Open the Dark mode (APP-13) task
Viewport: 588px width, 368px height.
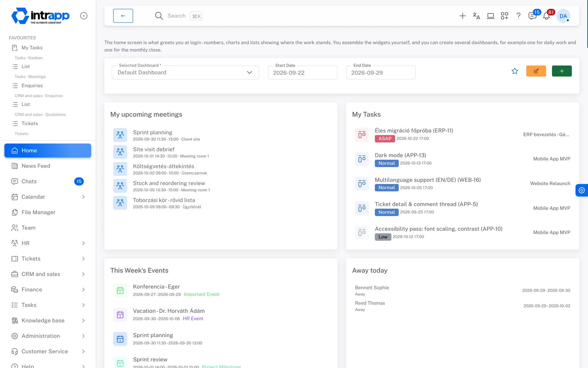click(x=400, y=155)
